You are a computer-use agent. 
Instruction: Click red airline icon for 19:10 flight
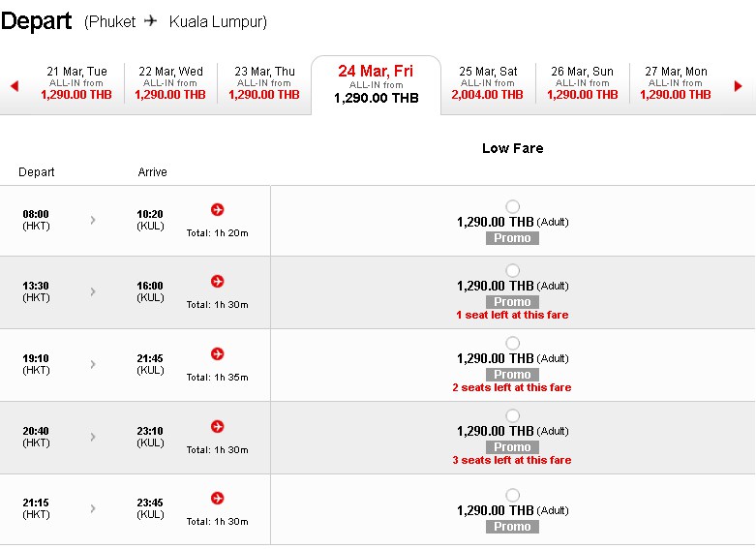[218, 353]
